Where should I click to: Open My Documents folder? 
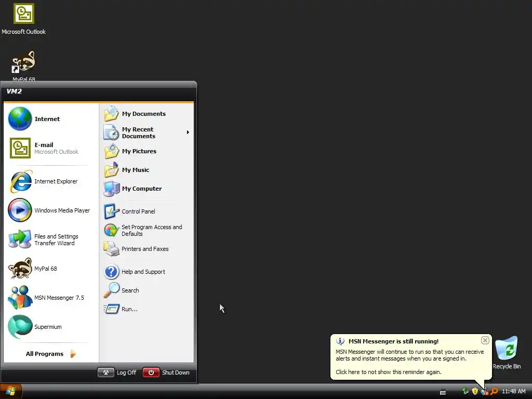tap(146, 114)
